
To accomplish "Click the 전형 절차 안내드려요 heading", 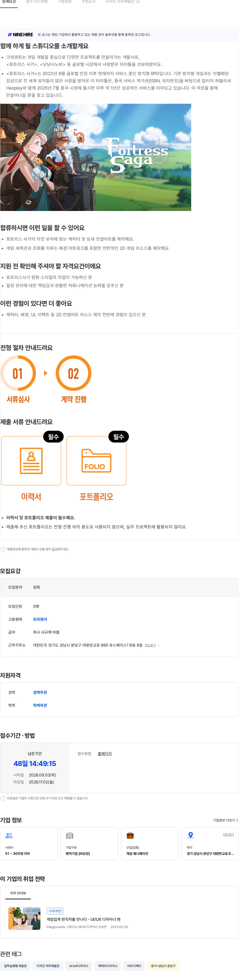I will [x=26, y=348].
